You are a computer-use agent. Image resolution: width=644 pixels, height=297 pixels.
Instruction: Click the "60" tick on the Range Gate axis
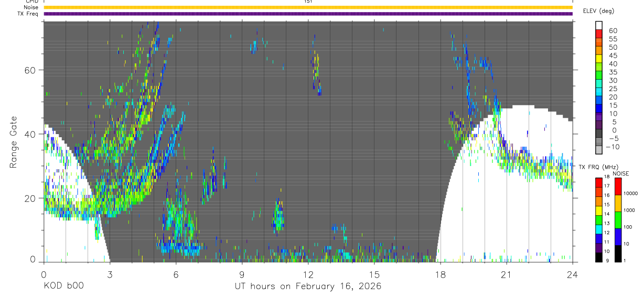pos(30,70)
